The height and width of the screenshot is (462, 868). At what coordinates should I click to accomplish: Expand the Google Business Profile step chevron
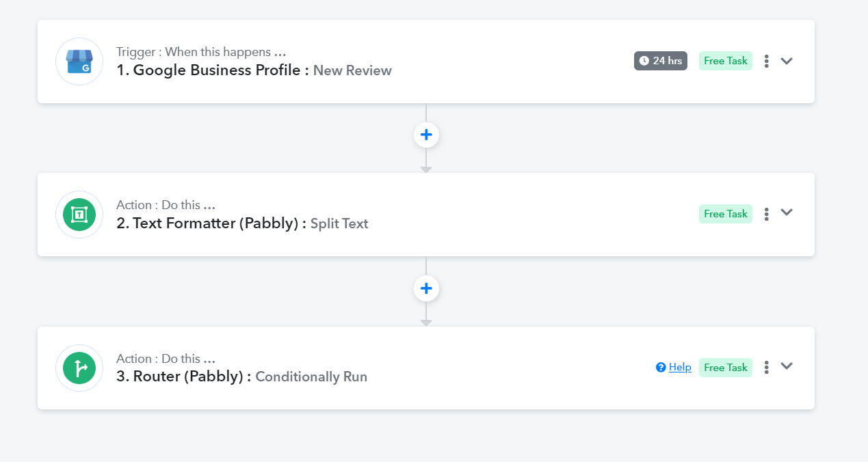787,61
